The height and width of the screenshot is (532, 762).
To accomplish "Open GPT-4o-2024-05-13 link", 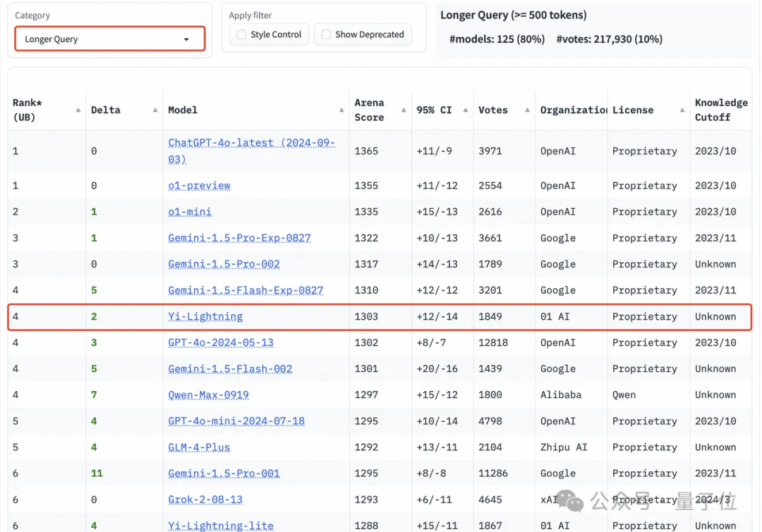I will [x=221, y=343].
